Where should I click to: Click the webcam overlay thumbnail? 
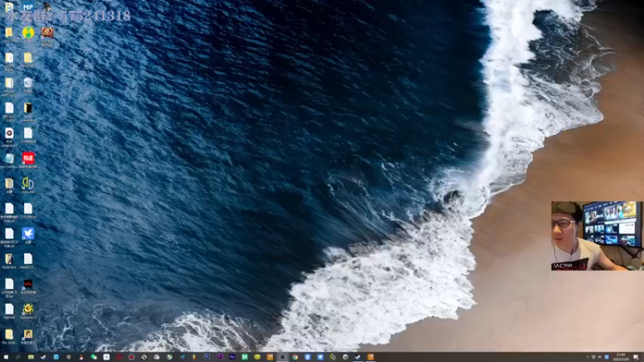[597, 236]
